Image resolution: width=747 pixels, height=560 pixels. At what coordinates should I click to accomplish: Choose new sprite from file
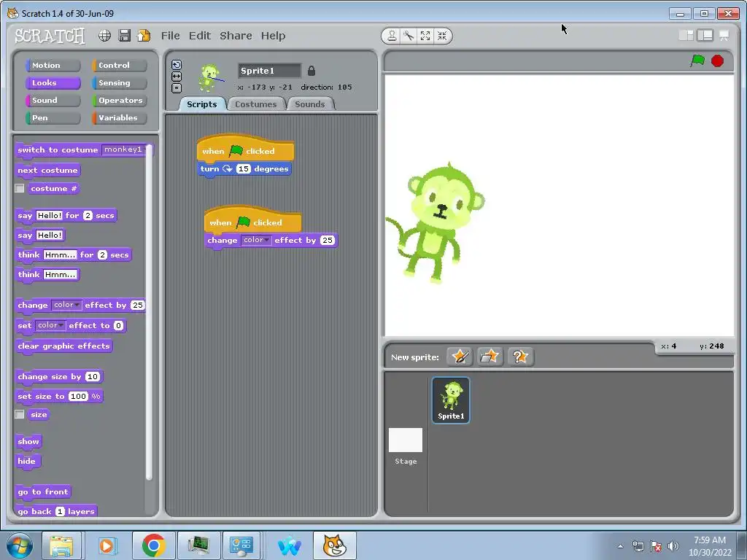(489, 356)
